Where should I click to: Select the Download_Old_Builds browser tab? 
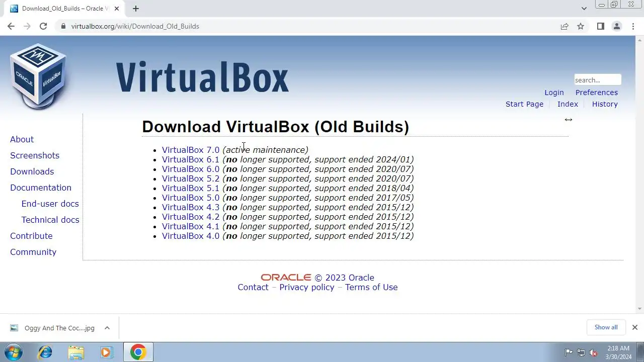tap(64, 9)
